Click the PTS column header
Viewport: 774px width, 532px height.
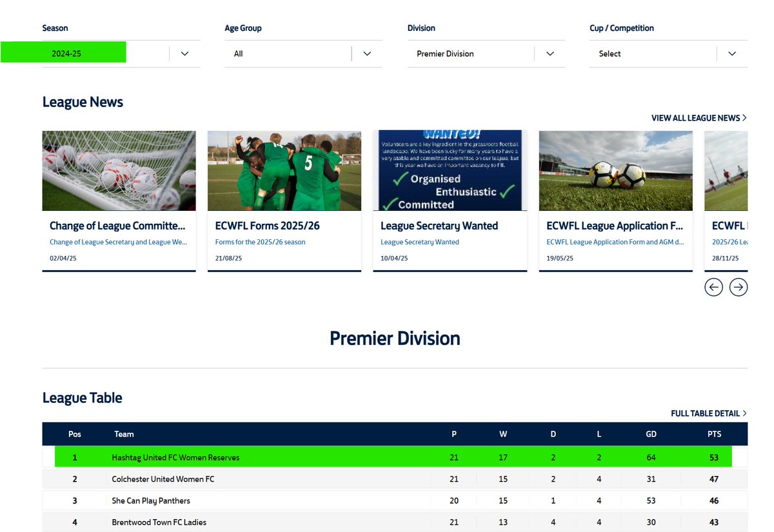[714, 434]
